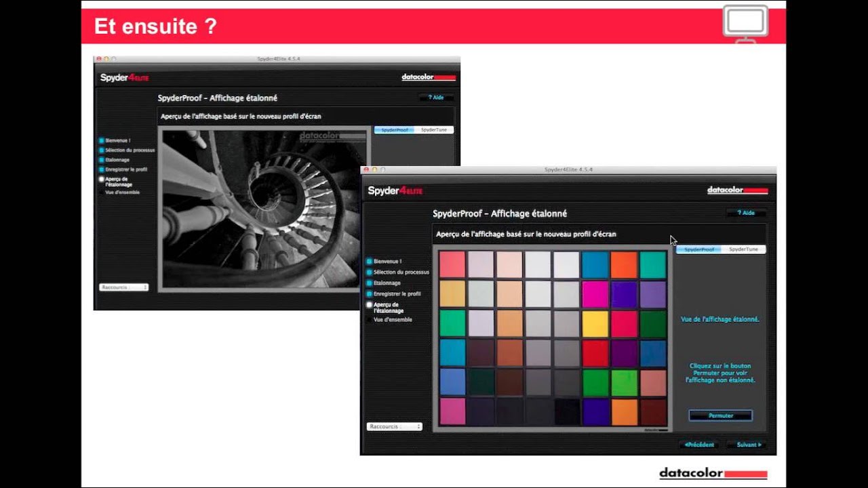
Task: Select Etalonnage step in color chart window
Action: pyautogui.click(x=383, y=283)
